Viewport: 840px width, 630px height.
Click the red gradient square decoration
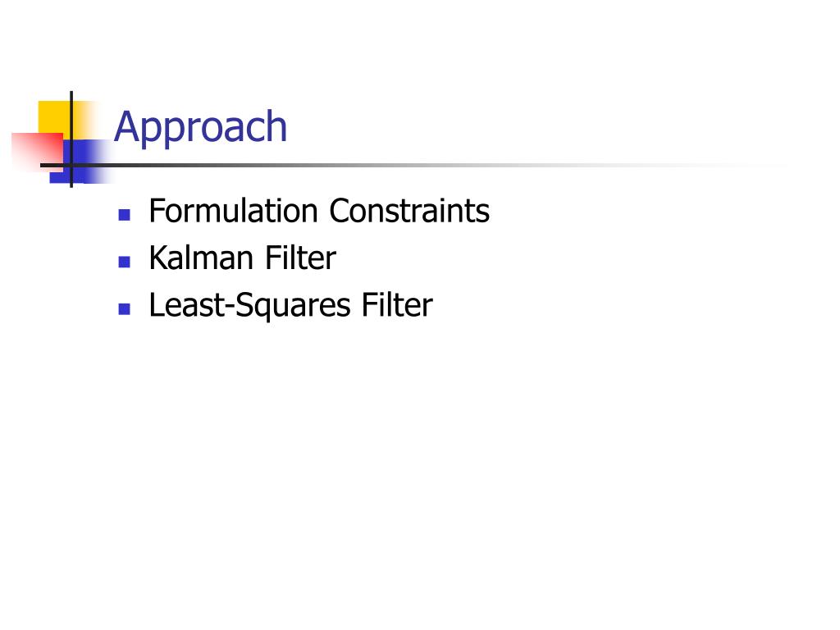click(36, 152)
